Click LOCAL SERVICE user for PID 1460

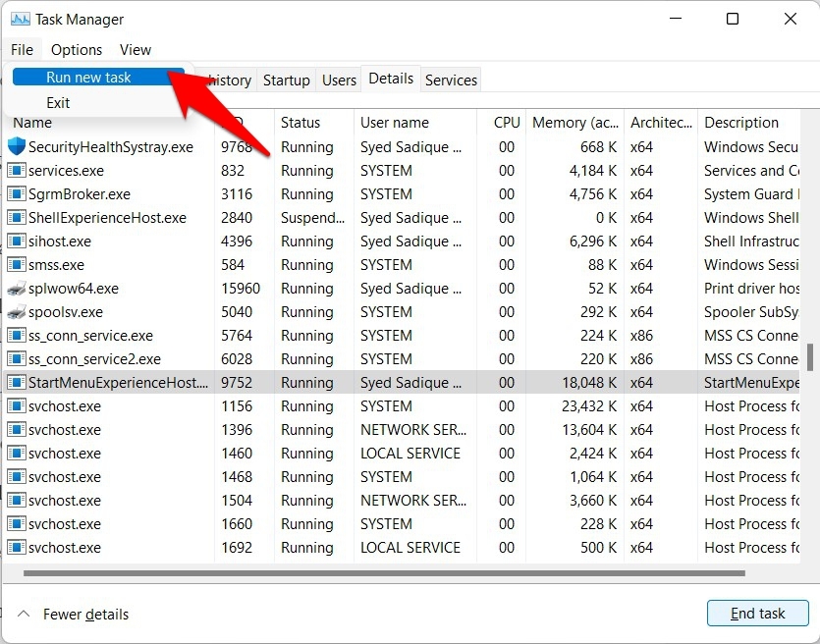(410, 454)
